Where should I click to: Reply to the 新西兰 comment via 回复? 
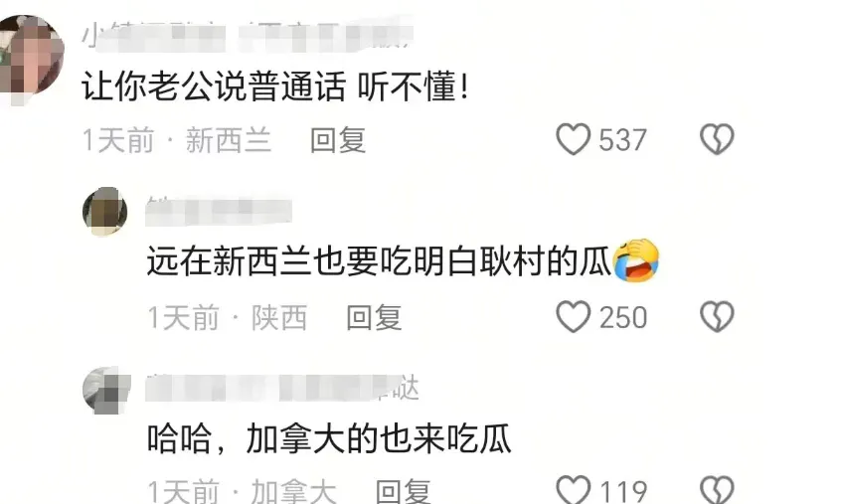(338, 140)
